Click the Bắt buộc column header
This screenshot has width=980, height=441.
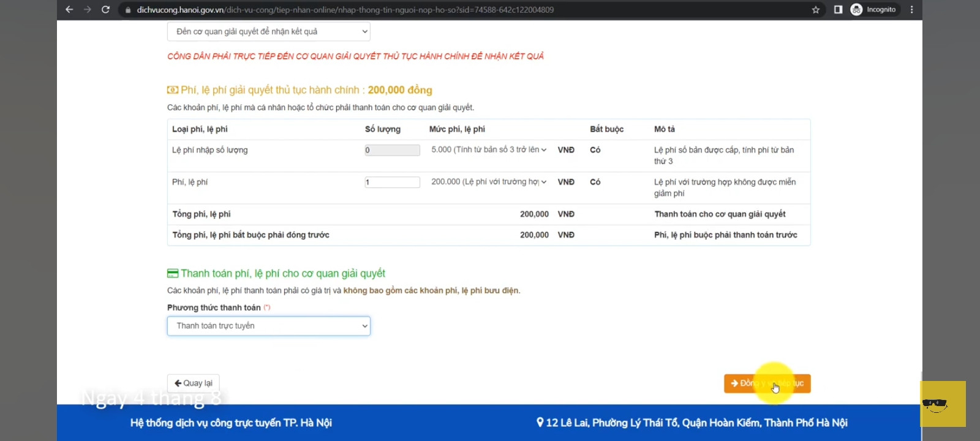point(607,129)
